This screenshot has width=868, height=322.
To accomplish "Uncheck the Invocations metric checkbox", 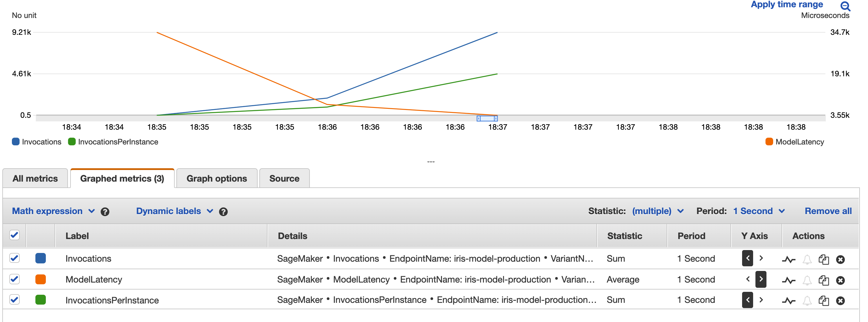I will 15,258.
